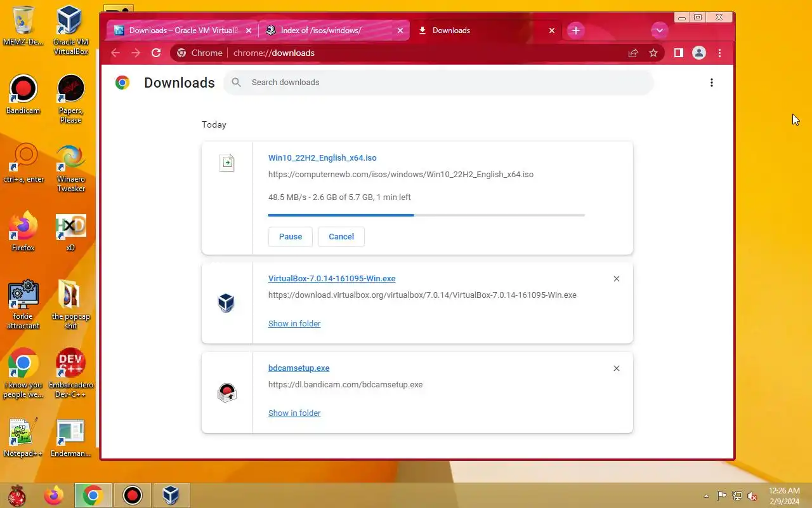This screenshot has width=812, height=508.
Task: Open the 'forkie attractant' desktop icon
Action: coord(23,305)
